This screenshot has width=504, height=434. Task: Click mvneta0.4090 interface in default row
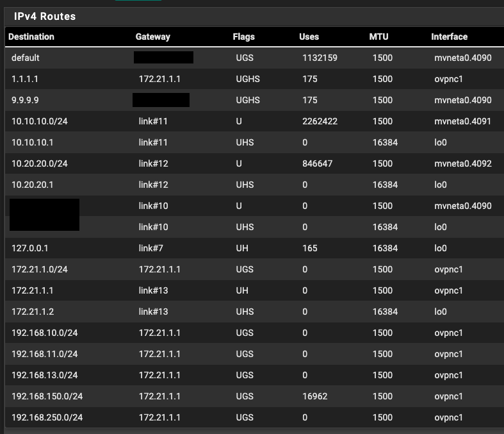[463, 58]
